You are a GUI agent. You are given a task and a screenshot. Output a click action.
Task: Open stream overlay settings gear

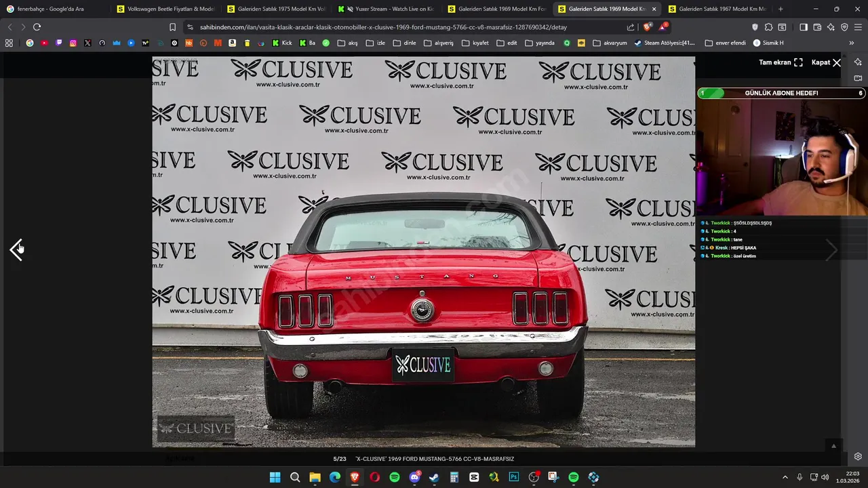pyautogui.click(x=858, y=457)
